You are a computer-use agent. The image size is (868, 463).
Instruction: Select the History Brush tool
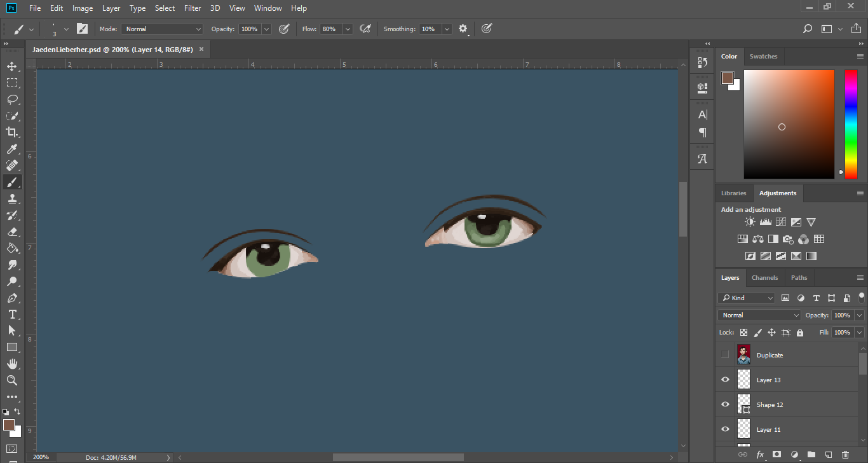click(x=12, y=215)
